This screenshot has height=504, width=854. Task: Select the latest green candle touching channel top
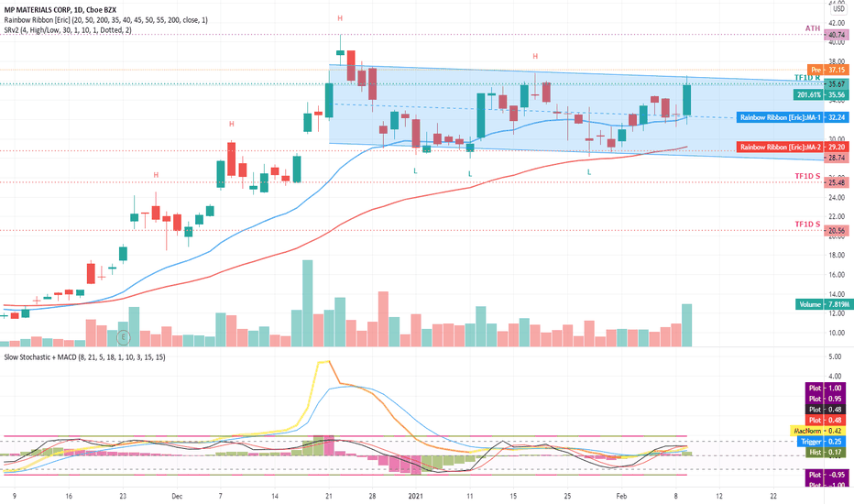pos(687,100)
